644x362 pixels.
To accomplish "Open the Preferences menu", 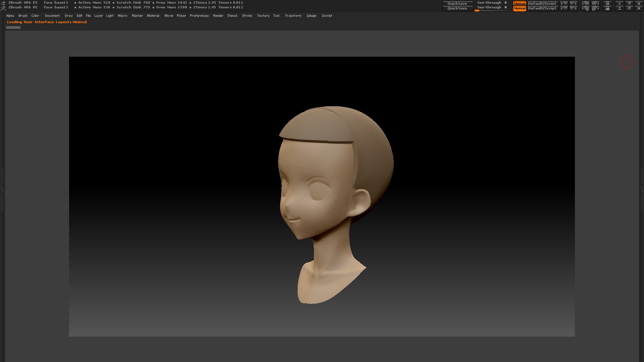I will coord(199,16).
